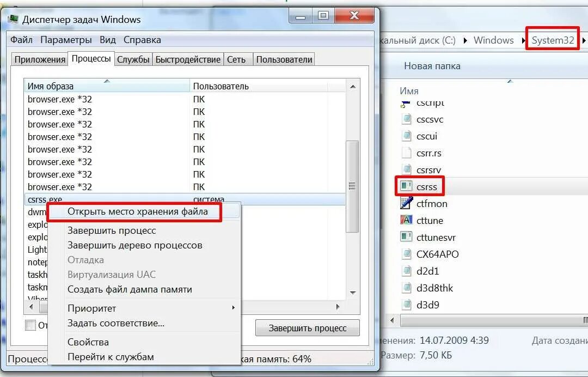
Task: Open the Параметры menu
Action: click(x=66, y=40)
